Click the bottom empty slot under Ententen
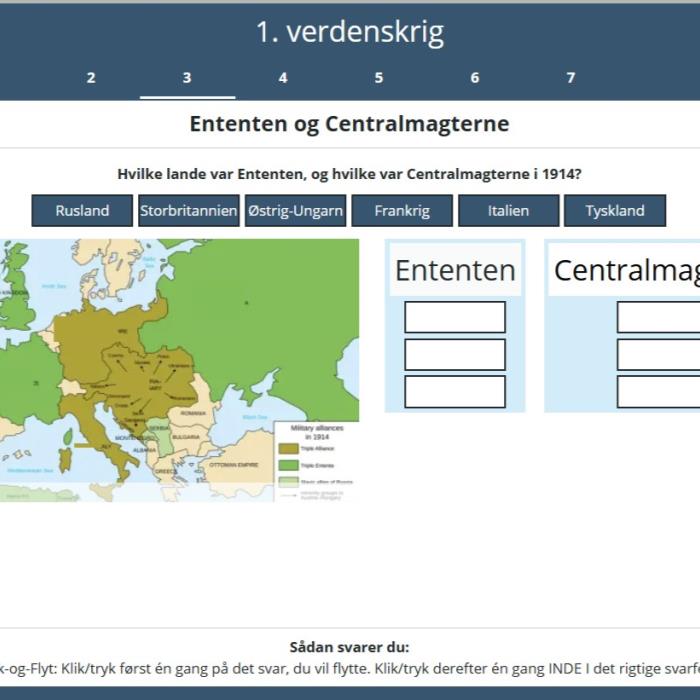 tap(455, 392)
